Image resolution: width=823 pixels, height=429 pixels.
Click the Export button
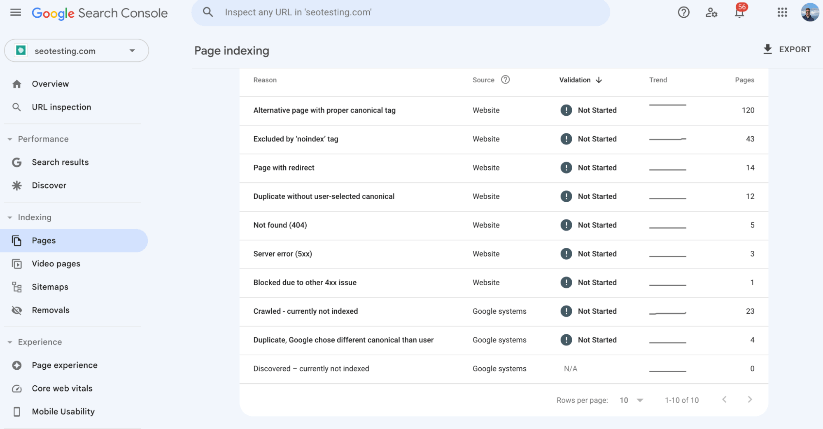coord(786,49)
